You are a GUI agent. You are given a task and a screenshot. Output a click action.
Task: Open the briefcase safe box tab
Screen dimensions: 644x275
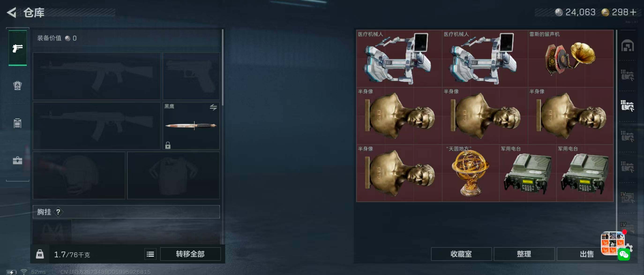coord(18,160)
